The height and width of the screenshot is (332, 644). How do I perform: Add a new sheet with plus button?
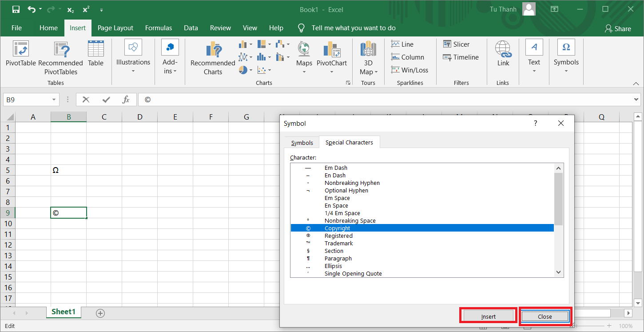coord(100,313)
